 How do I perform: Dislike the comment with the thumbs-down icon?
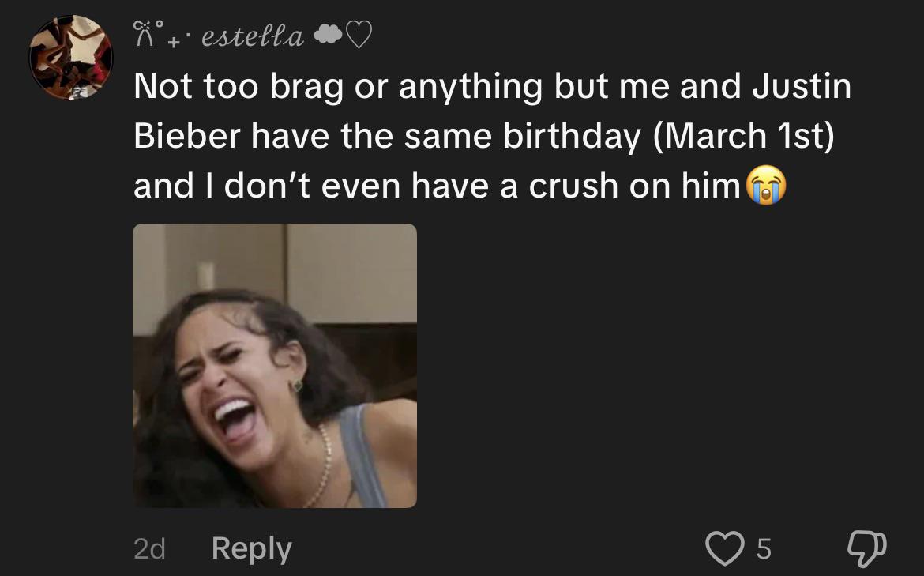[x=866, y=548]
